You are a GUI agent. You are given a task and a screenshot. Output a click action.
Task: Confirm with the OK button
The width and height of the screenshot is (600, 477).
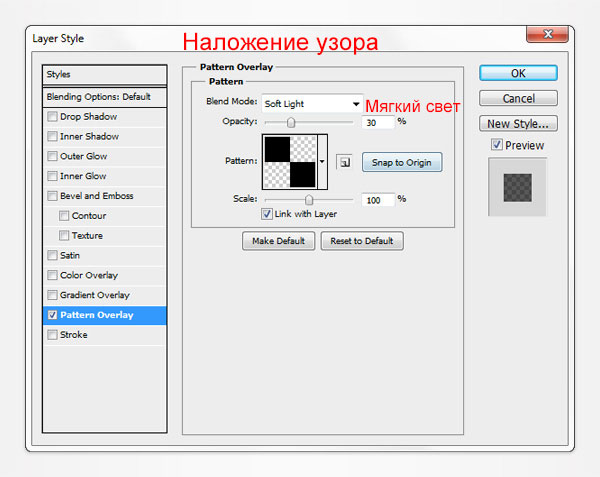[x=518, y=73]
